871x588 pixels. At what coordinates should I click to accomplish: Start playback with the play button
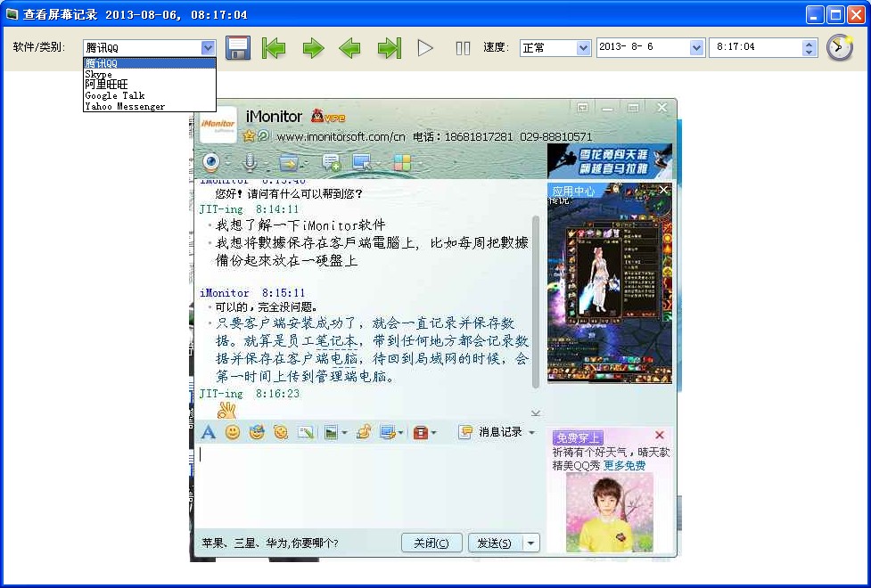[x=425, y=48]
